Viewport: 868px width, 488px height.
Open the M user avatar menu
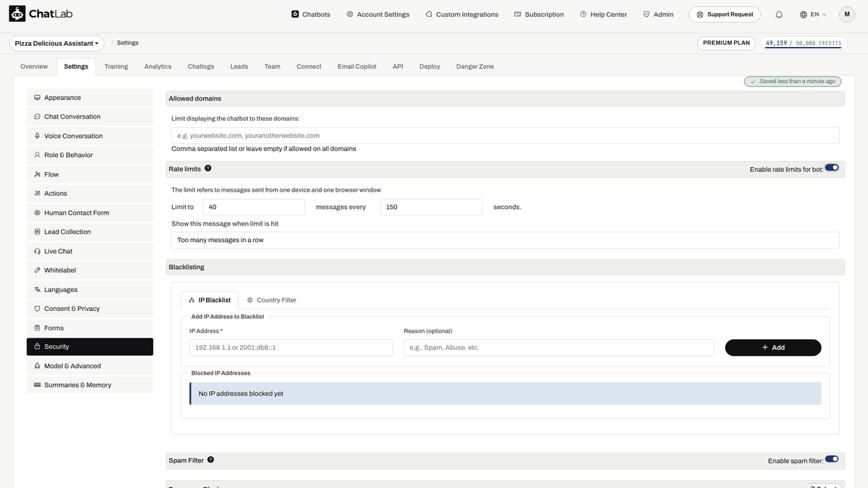(x=847, y=14)
